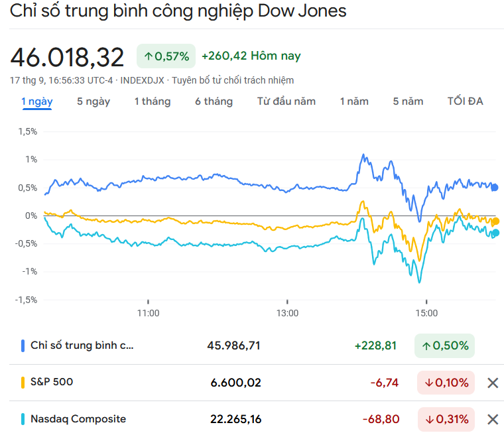Click the 46.018,32 index value
Screen dimensions: 504x437
(67, 58)
